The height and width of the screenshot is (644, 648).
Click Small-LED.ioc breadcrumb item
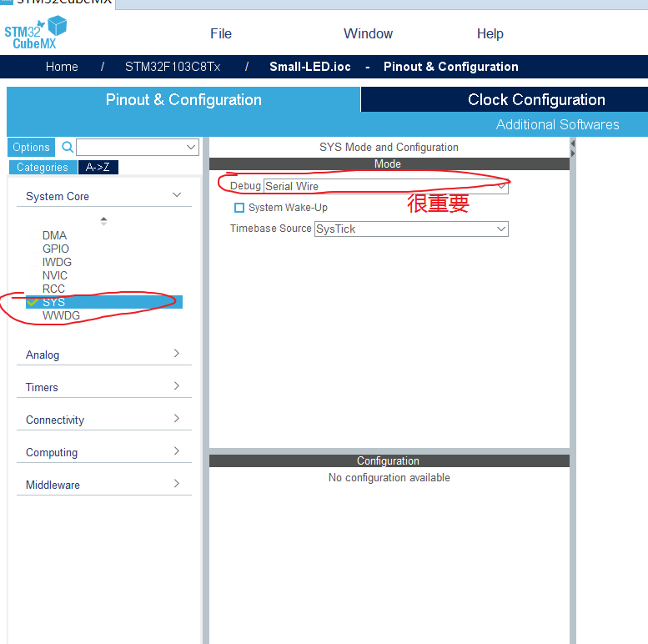point(310,67)
